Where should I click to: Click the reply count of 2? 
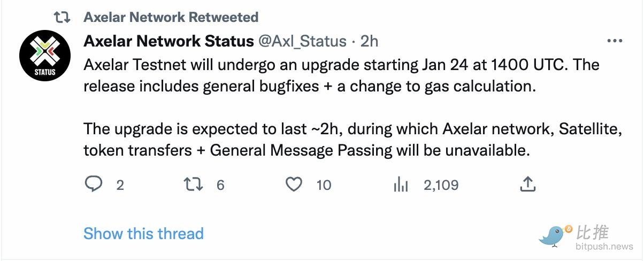(x=120, y=185)
